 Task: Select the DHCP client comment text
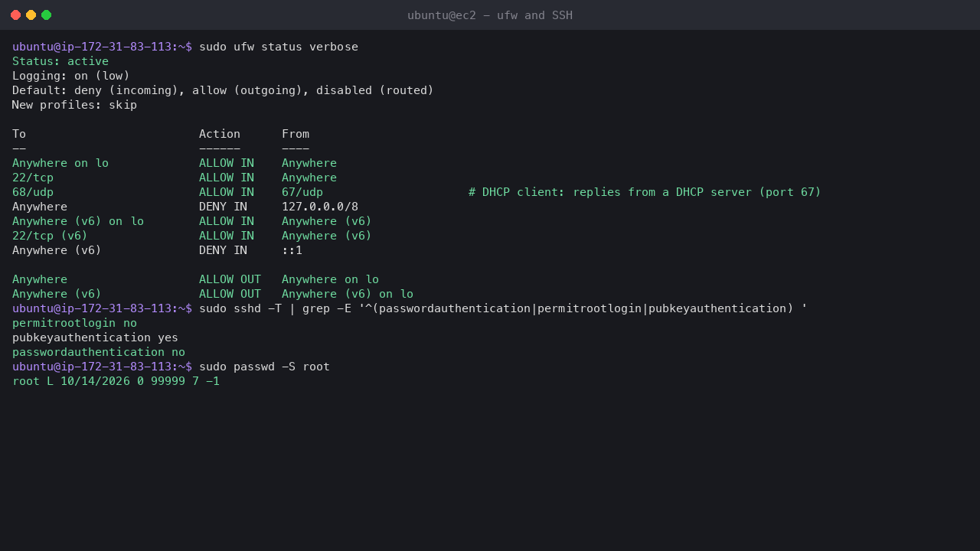(645, 192)
